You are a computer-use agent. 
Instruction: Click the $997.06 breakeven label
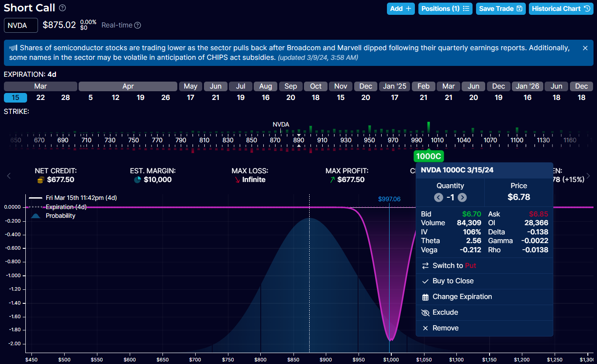pyautogui.click(x=389, y=199)
